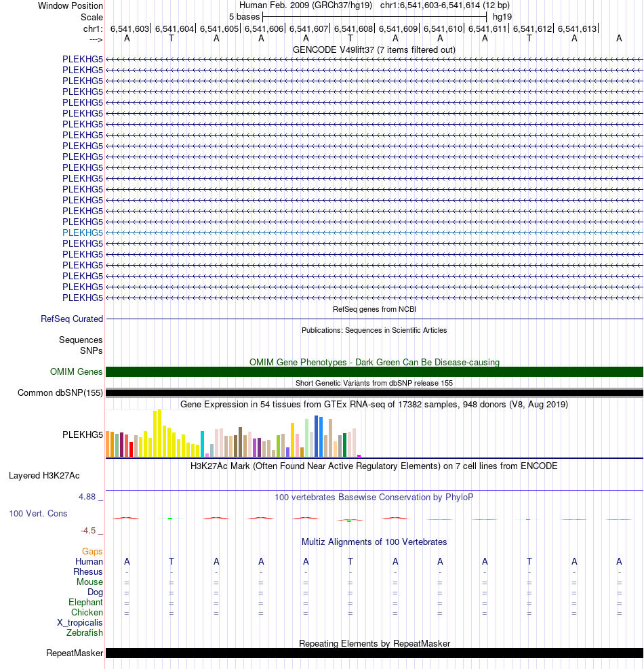This screenshot has width=644, height=669.
Task: Click the orange Gaps label
Action: pyautogui.click(x=92, y=552)
